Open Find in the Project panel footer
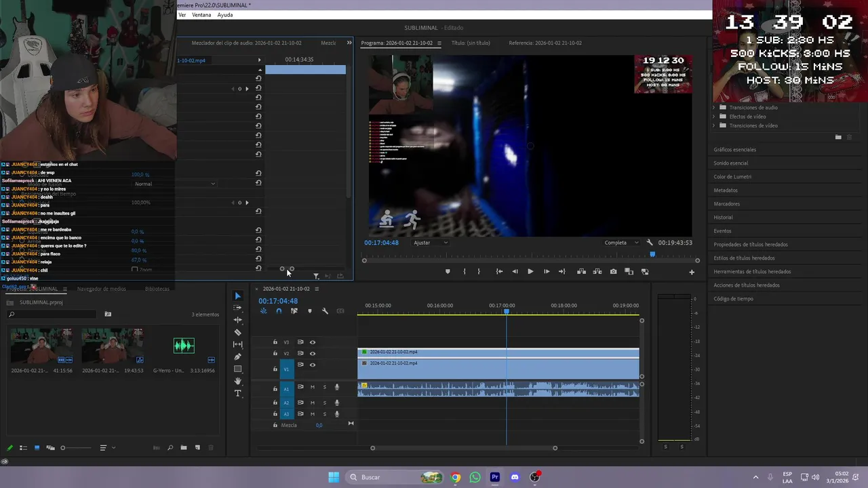Viewport: 868px width, 488px height. (x=170, y=447)
